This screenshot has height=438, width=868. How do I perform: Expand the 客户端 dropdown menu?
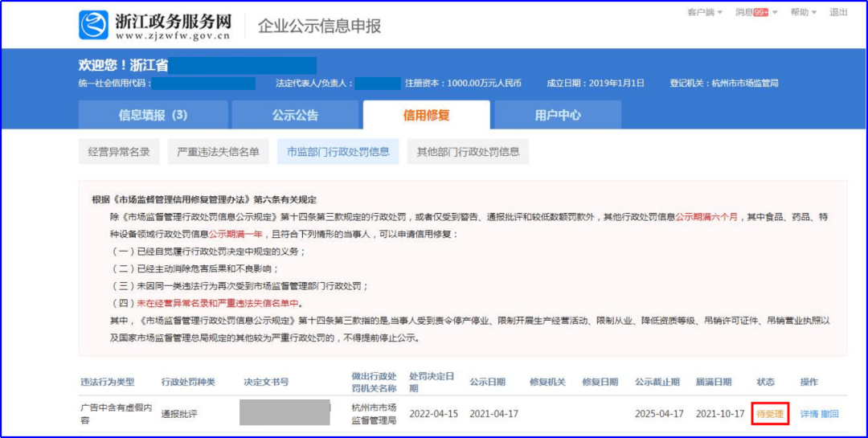point(705,13)
